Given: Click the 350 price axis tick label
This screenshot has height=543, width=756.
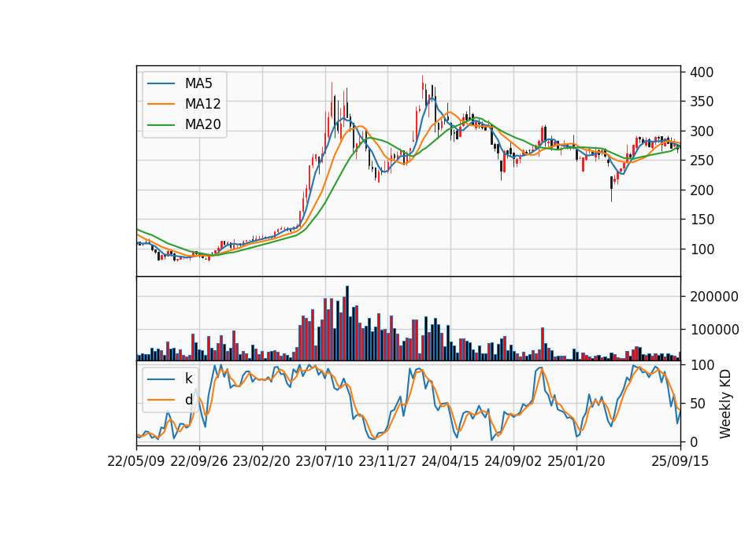Looking at the screenshot, I should (702, 102).
